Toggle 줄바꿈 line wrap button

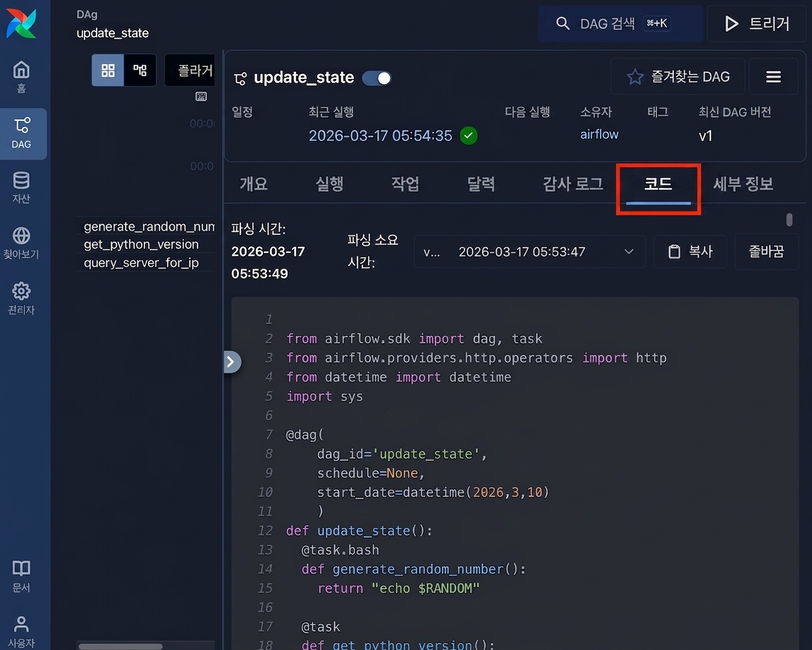766,252
